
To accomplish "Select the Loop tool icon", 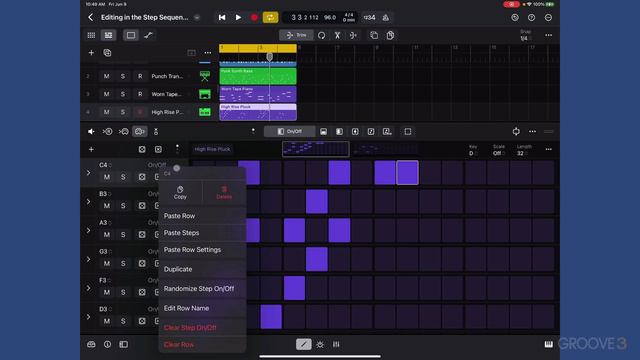I will (x=322, y=36).
